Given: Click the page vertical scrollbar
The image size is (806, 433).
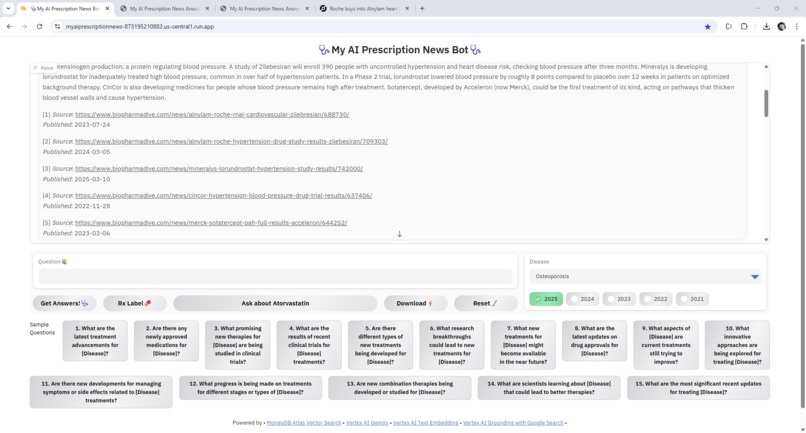Looking at the screenshot, I should tap(802, 226).
